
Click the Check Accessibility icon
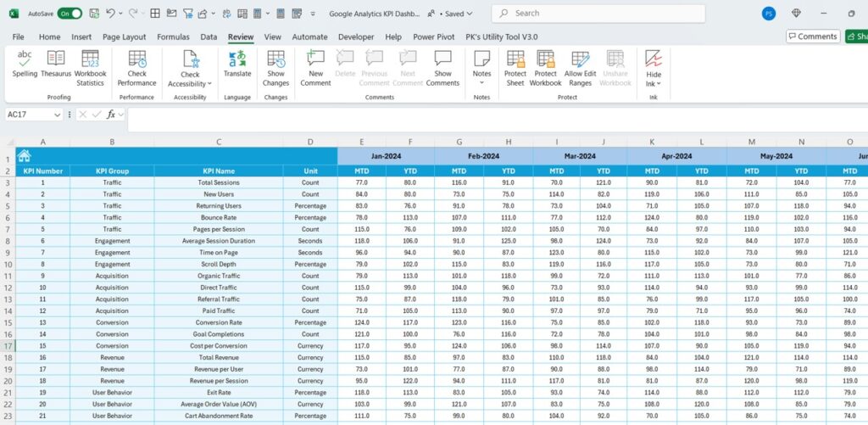point(191,60)
